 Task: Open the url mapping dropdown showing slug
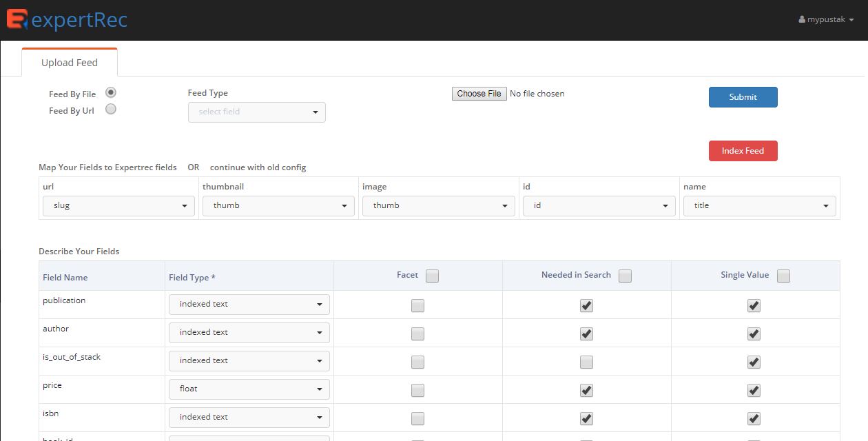[118, 205]
